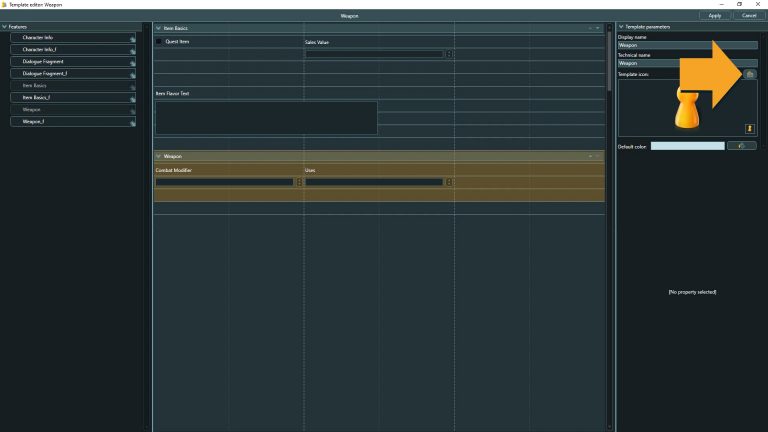Click the Sales Value label
Screen dimensions: 768x432
point(317,42)
